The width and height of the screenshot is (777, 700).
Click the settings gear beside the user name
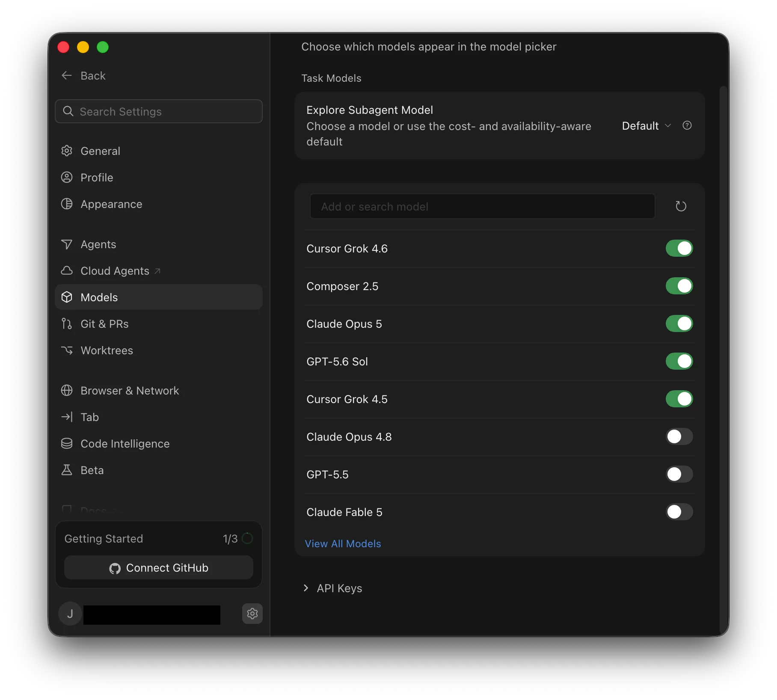(252, 614)
